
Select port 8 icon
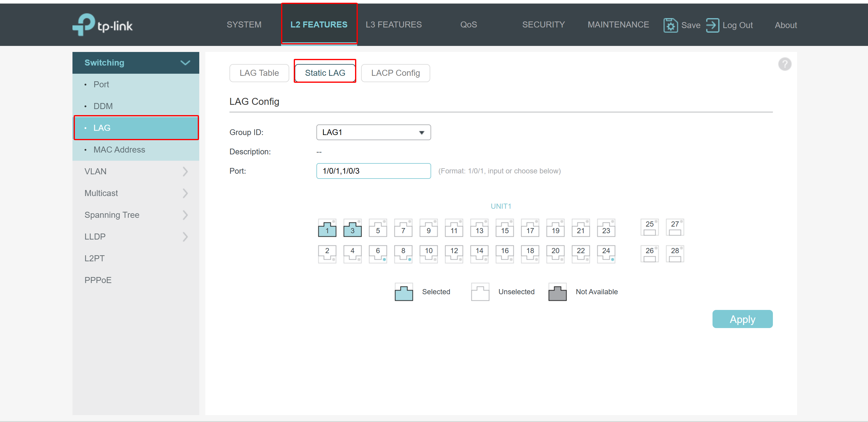tap(403, 254)
